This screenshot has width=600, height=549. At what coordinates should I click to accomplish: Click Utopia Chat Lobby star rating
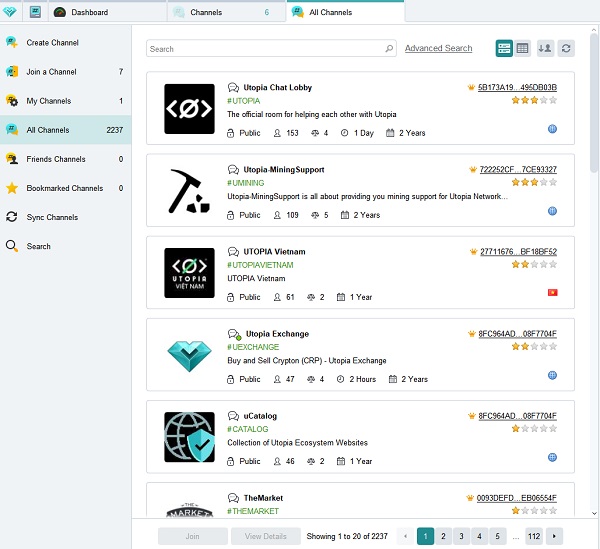(x=534, y=100)
